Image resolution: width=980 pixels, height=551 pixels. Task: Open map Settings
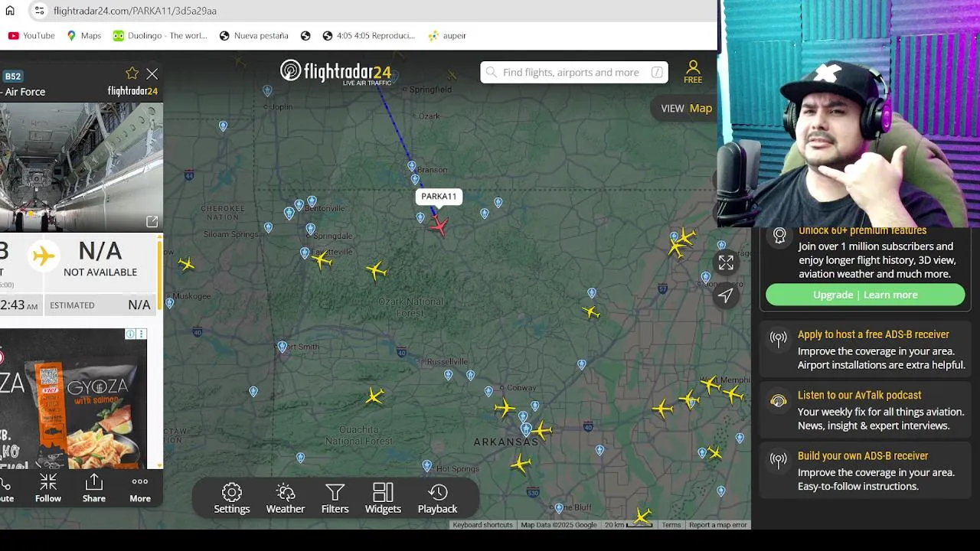(x=232, y=498)
